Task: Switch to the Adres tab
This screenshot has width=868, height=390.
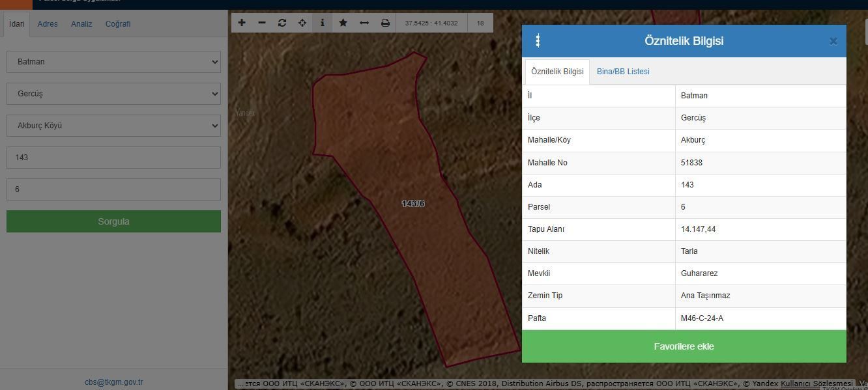Action: coord(48,24)
